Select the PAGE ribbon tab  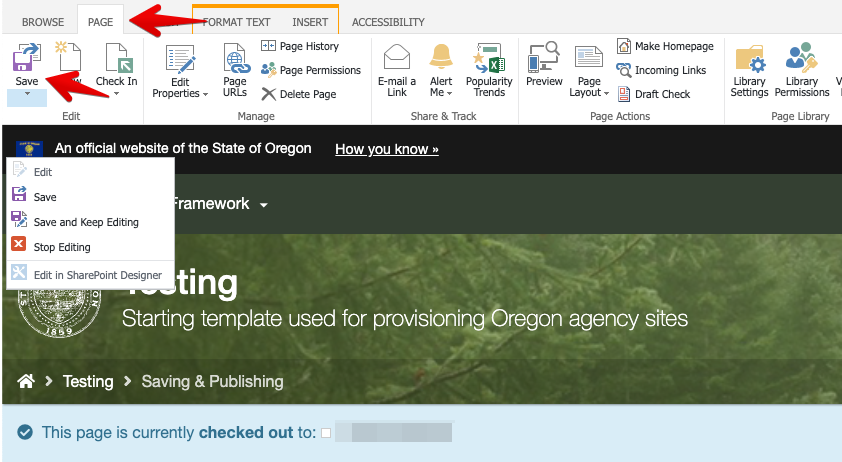[x=100, y=22]
